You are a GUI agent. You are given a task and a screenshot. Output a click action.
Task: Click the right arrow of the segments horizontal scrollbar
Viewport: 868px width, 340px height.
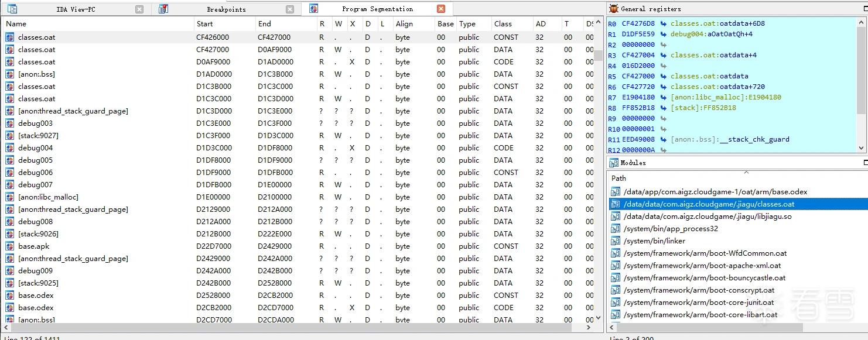[x=589, y=328]
